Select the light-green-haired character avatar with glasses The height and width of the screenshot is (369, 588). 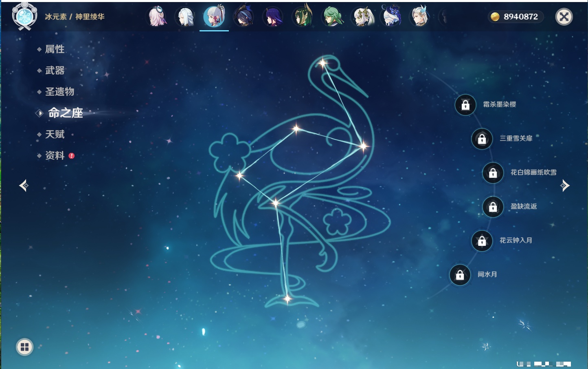(x=332, y=17)
